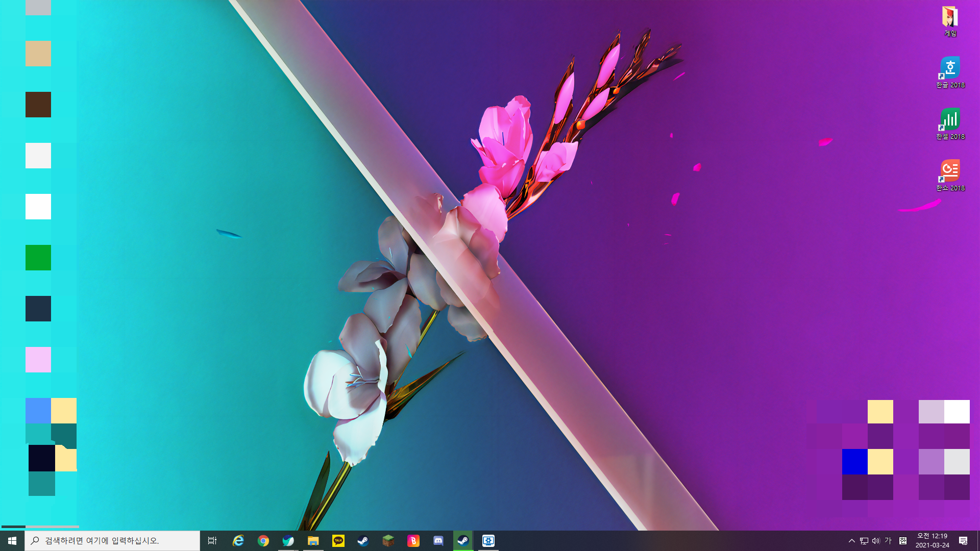Open KakaoTalk from the taskbar

coord(338,541)
